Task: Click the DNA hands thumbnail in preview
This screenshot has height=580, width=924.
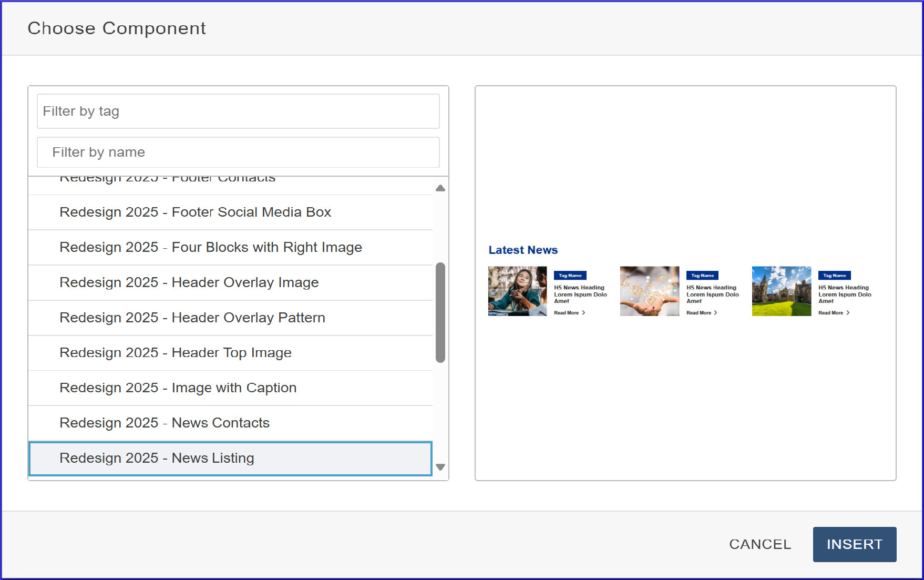Action: point(649,291)
